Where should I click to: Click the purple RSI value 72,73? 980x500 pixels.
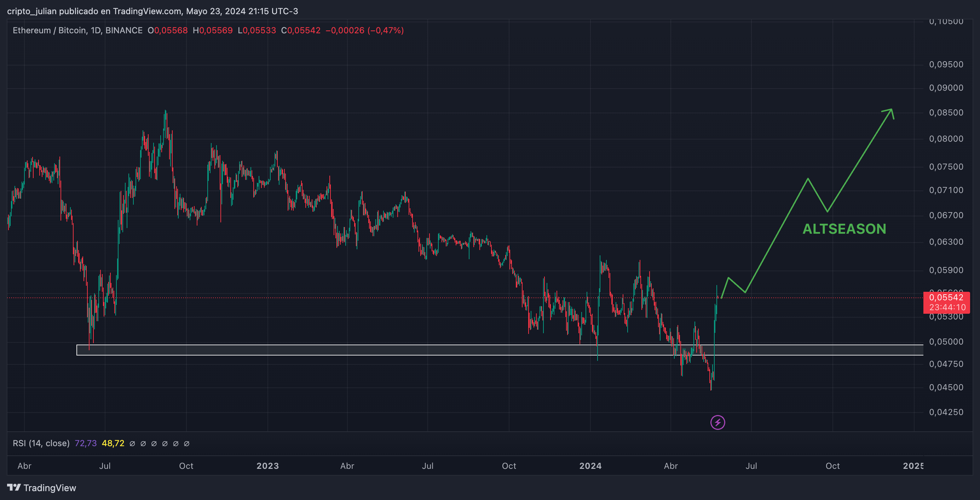[86, 443]
